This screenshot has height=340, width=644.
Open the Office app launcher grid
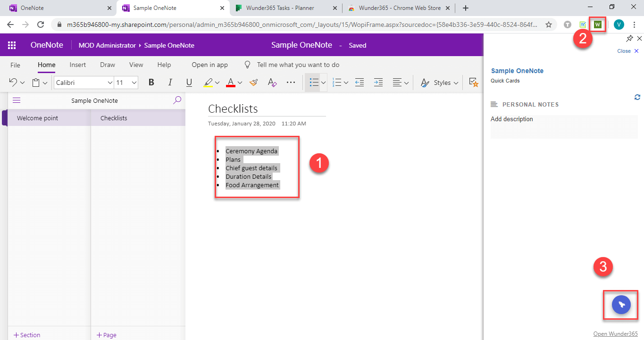[x=12, y=45]
